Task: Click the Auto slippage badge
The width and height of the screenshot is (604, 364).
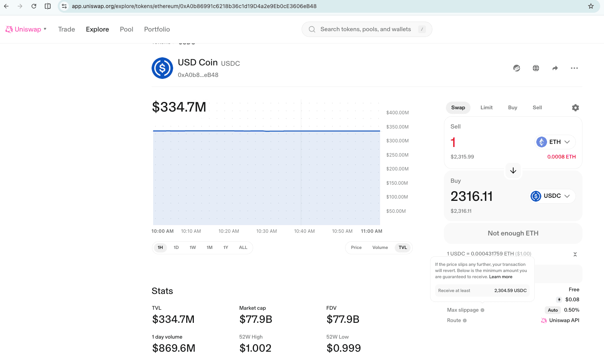Action: pos(553,310)
